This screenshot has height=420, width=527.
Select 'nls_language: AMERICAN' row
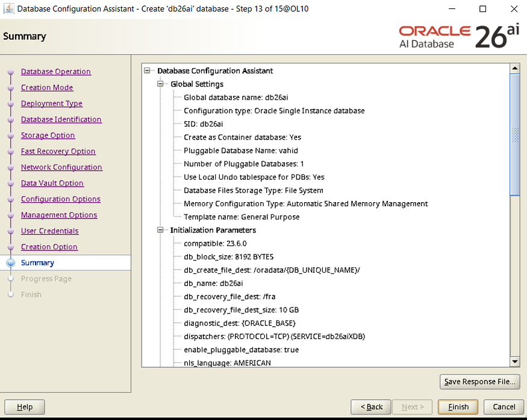tap(227, 363)
